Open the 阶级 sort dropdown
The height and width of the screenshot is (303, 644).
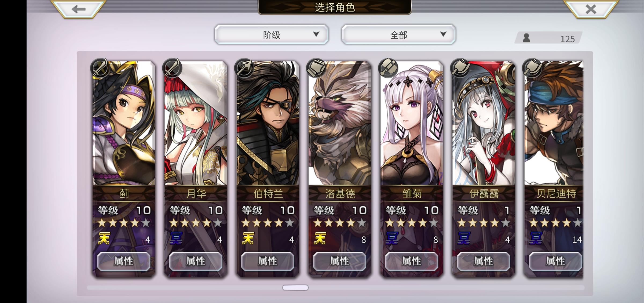tap(272, 34)
